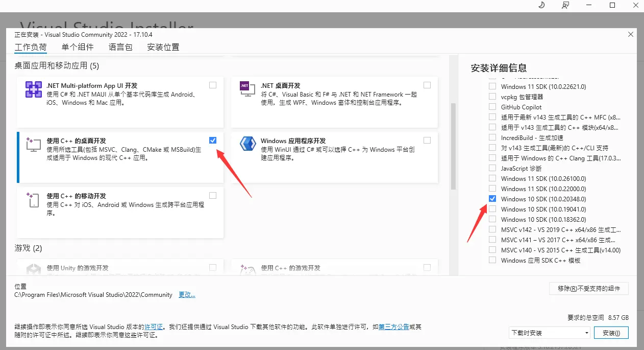The width and height of the screenshot is (644, 350).
Task: Check the 使用 C++ 的移动开发 workload checkbox
Action: click(x=213, y=195)
